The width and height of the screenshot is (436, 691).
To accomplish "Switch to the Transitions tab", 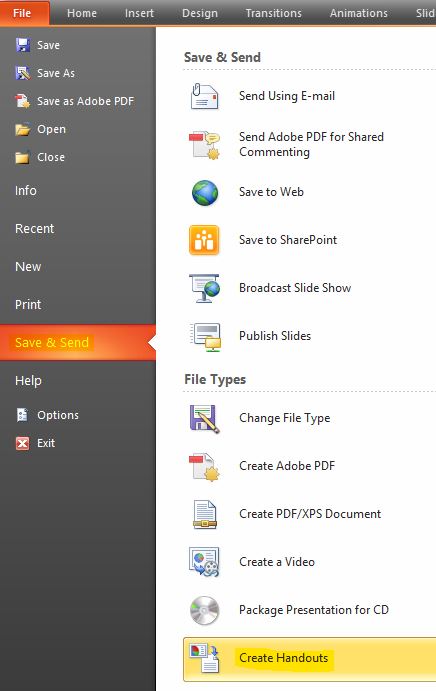I will pos(273,13).
